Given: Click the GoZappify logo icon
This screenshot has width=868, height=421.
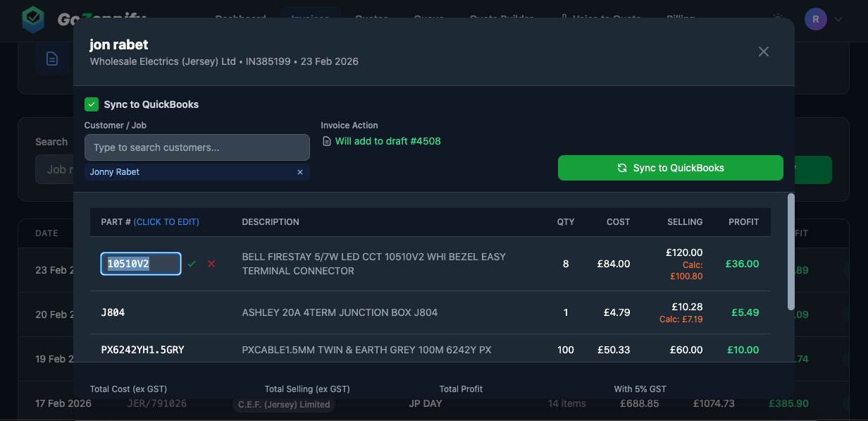Looking at the screenshot, I should tap(33, 18).
